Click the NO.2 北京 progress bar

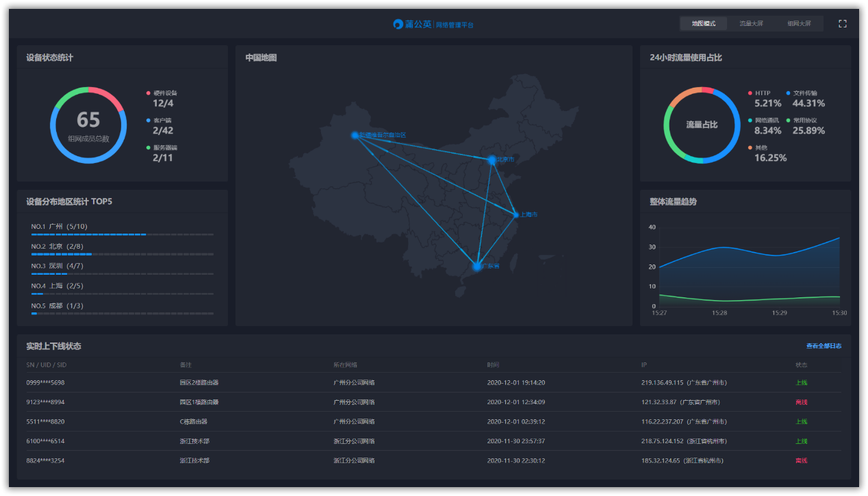123,254
